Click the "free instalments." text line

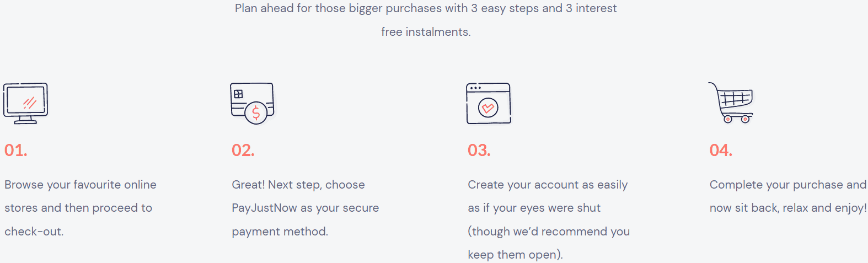(x=426, y=32)
